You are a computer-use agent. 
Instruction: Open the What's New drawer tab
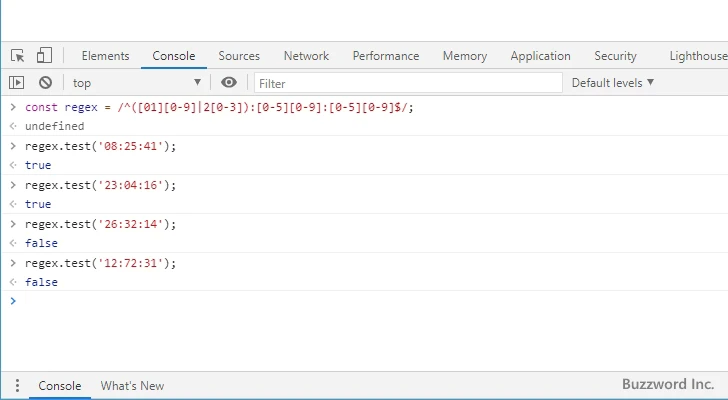pos(132,386)
